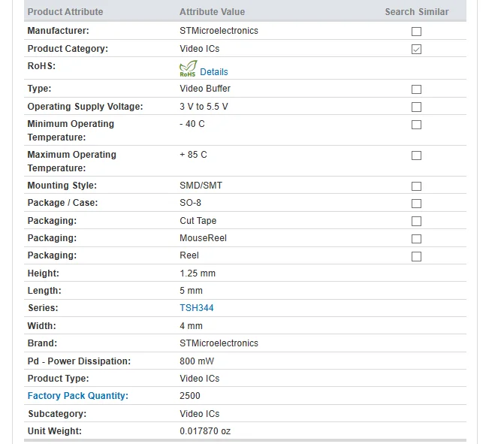Select the Minimum Operating Temperature checkbox
Screen dimensions: 504x444
[x=416, y=125]
